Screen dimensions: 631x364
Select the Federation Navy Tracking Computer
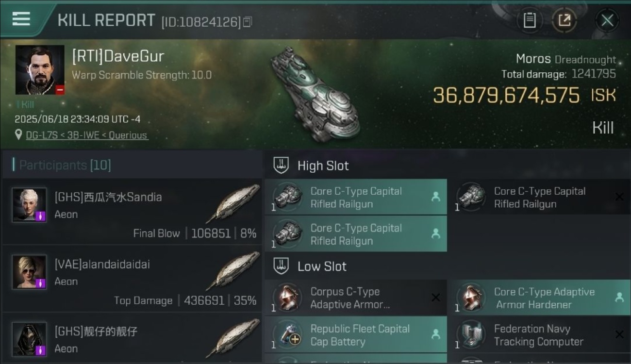539,334
